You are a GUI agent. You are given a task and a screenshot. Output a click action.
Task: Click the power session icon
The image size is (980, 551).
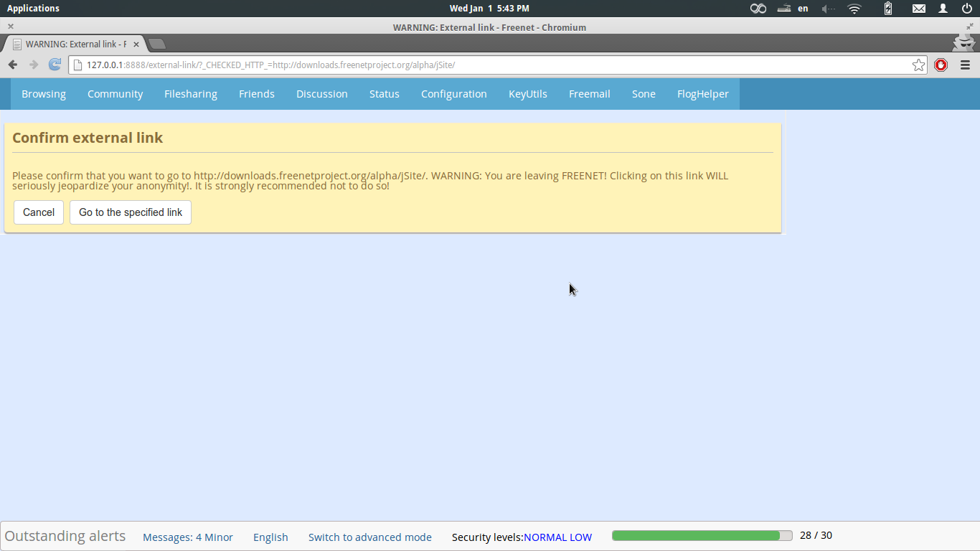click(966, 9)
